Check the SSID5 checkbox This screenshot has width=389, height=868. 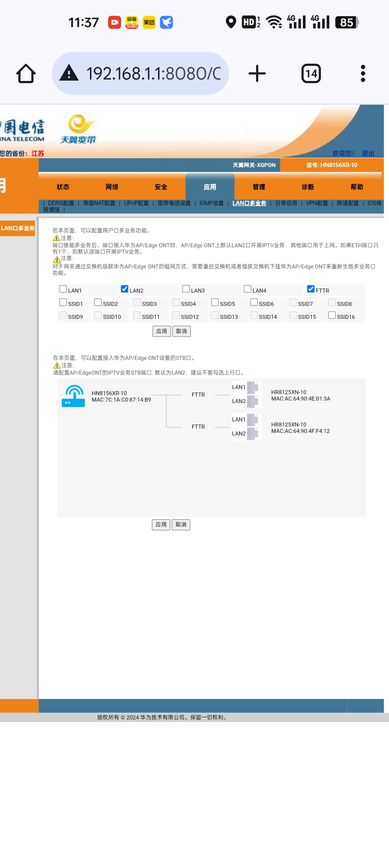point(215,302)
